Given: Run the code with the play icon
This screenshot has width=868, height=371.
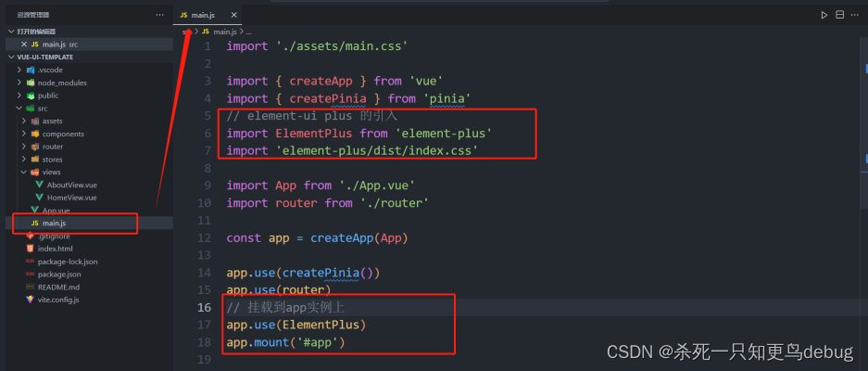Looking at the screenshot, I should tap(824, 15).
